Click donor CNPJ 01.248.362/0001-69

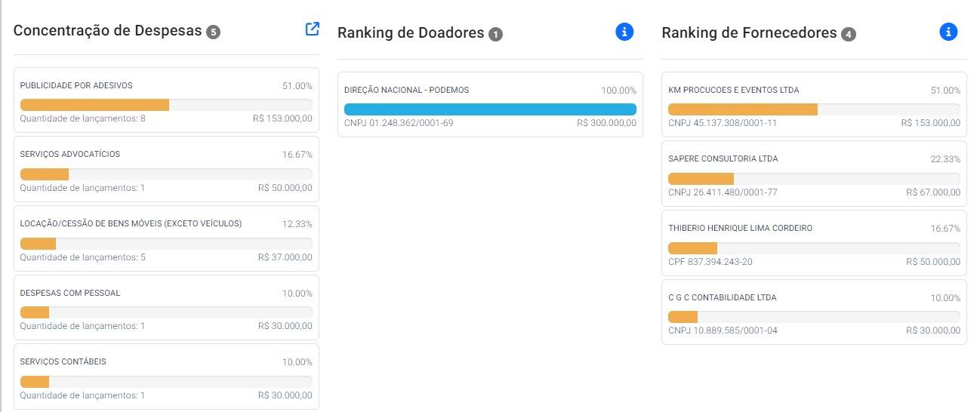click(x=399, y=123)
